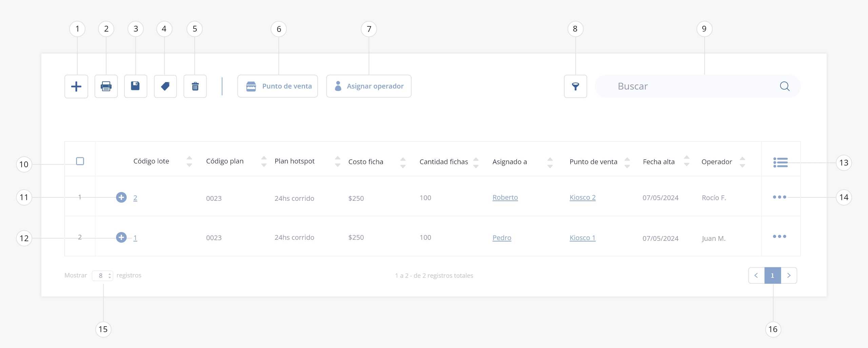Open three-dot actions menu for Pedro row
The height and width of the screenshot is (348, 868).
[x=779, y=236]
